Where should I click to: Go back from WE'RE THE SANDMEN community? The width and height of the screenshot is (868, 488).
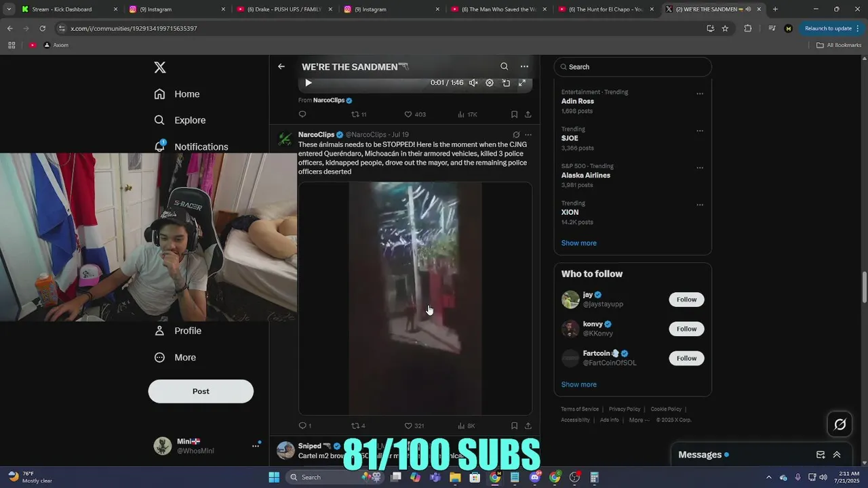[281, 66]
